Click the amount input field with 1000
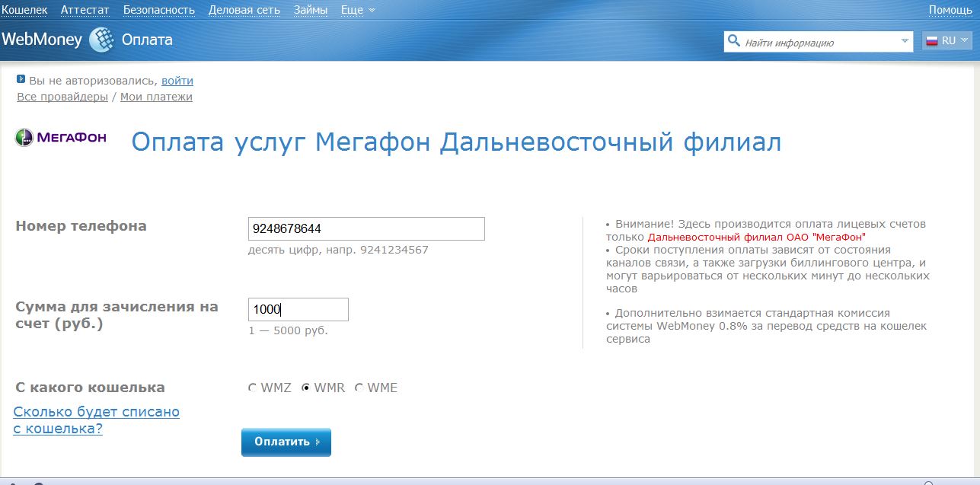This screenshot has height=485, width=980. click(x=298, y=309)
